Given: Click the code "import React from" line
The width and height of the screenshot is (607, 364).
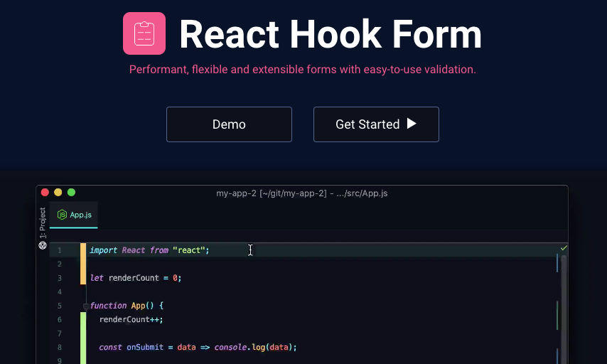Looking at the screenshot, I should (149, 250).
